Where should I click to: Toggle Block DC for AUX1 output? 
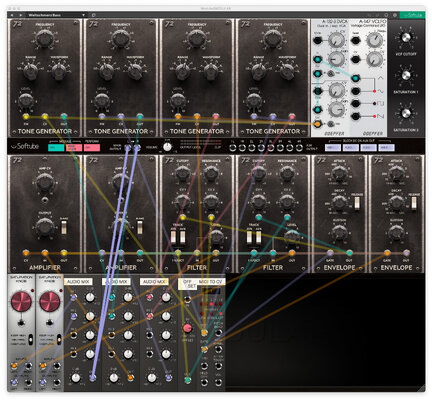(351, 148)
